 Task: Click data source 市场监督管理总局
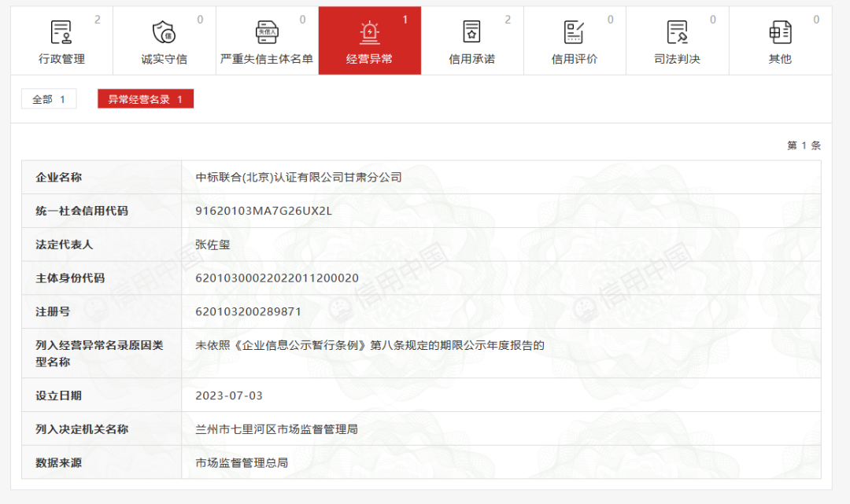click(x=242, y=463)
